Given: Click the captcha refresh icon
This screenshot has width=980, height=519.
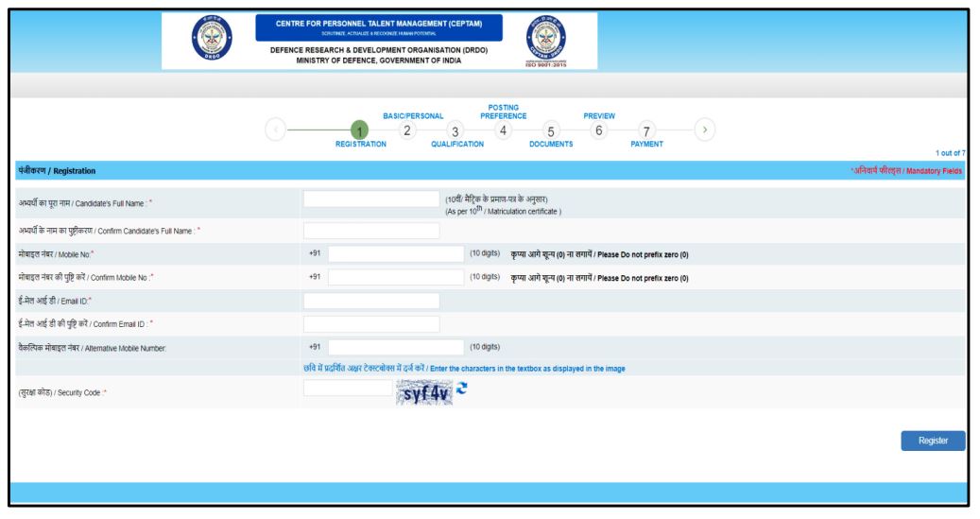Looking at the screenshot, I should (461, 389).
